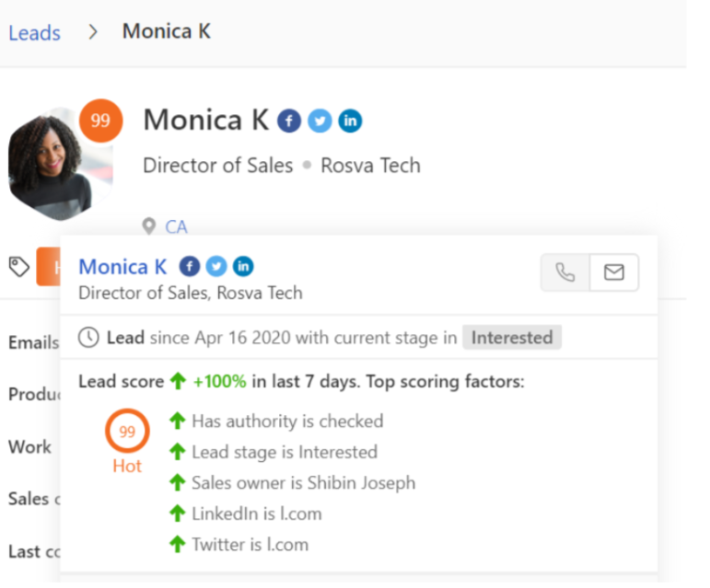Click the orange tag label
710x588 pixels.
pos(49,267)
